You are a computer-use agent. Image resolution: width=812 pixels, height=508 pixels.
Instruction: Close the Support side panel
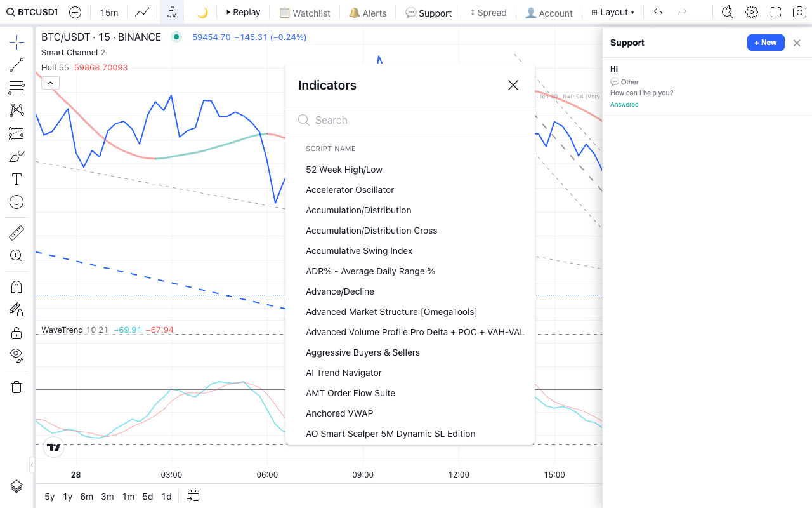[797, 43]
